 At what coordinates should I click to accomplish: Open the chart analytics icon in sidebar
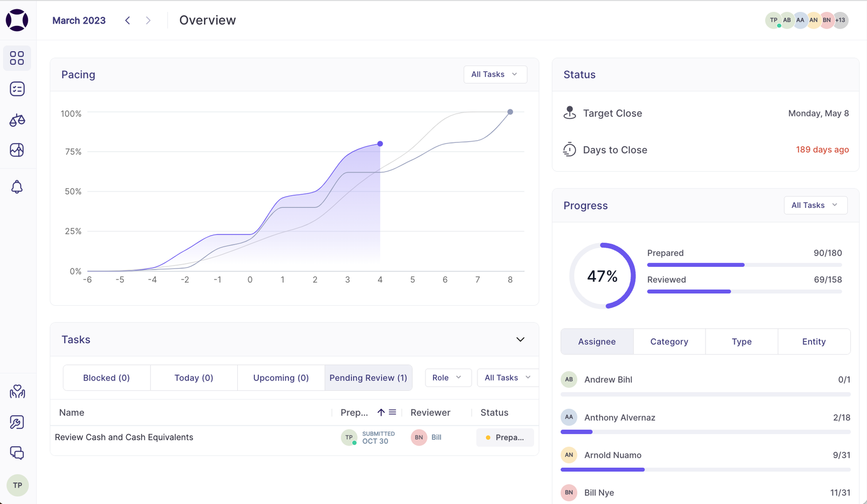click(17, 150)
